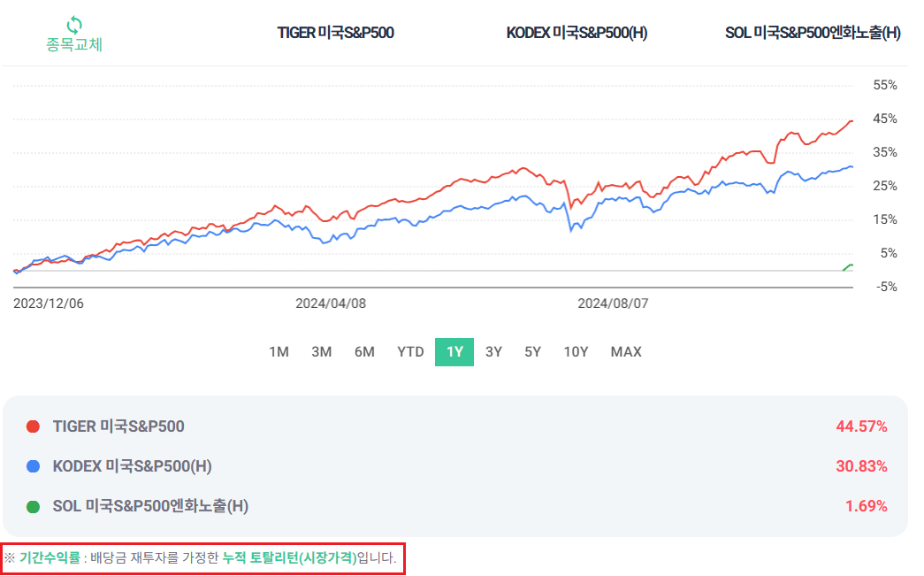Click the red TIGER line end point
924x576 pixels.
point(851,121)
